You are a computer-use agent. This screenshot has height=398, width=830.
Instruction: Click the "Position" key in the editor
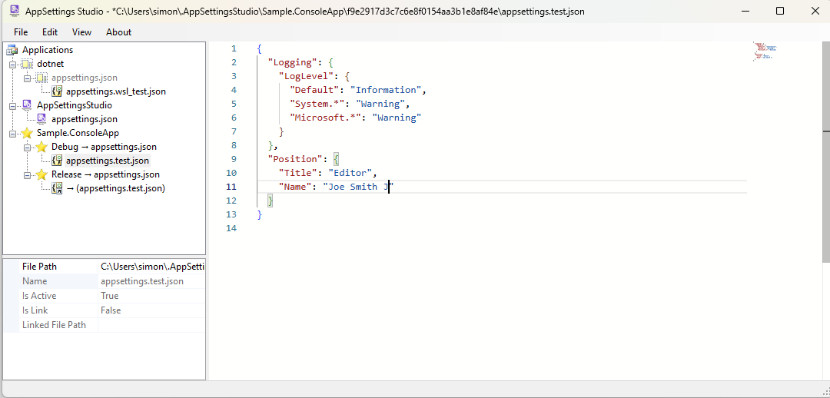[x=294, y=159]
